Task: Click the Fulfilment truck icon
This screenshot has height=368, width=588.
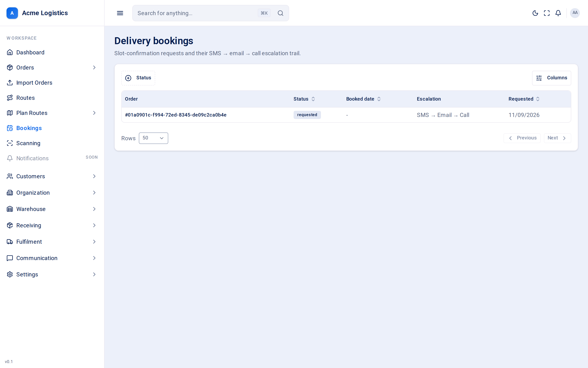Action: [10, 242]
